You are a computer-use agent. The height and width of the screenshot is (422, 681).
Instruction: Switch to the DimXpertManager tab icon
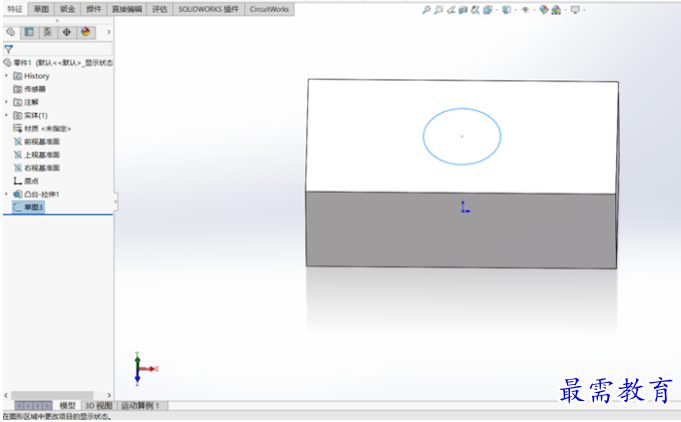pyautogui.click(x=66, y=32)
